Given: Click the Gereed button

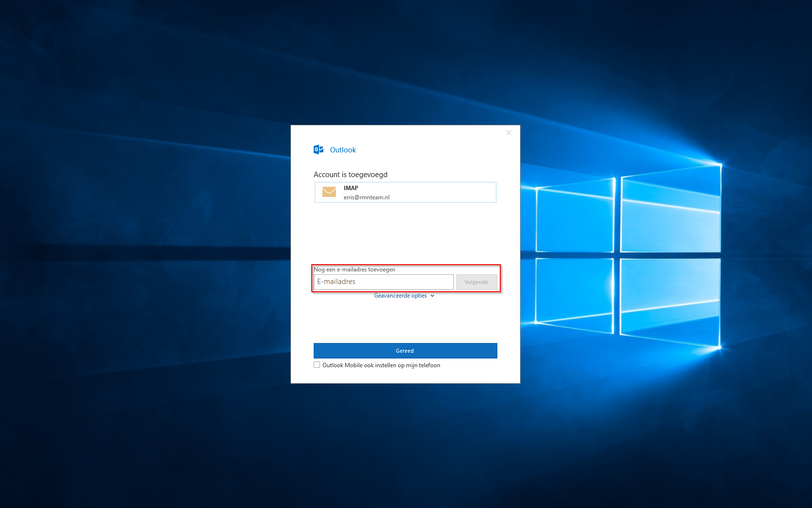Looking at the screenshot, I should [405, 351].
